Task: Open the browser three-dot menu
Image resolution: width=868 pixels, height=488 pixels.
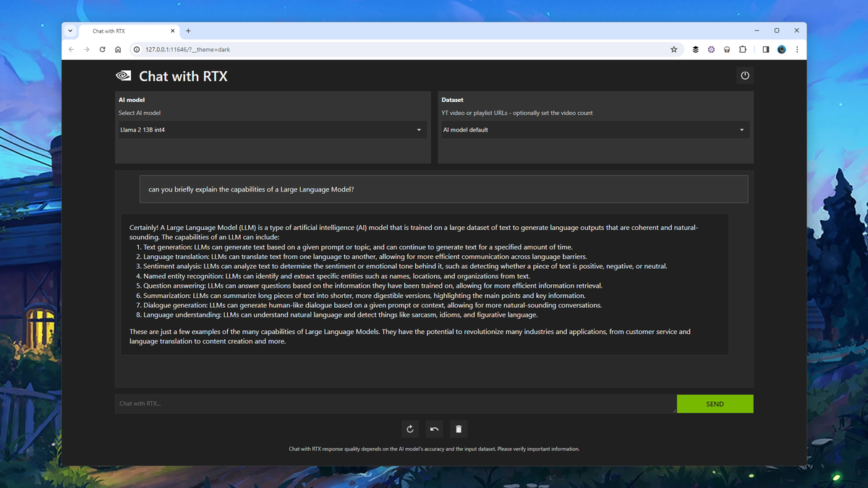Action: [x=797, y=49]
